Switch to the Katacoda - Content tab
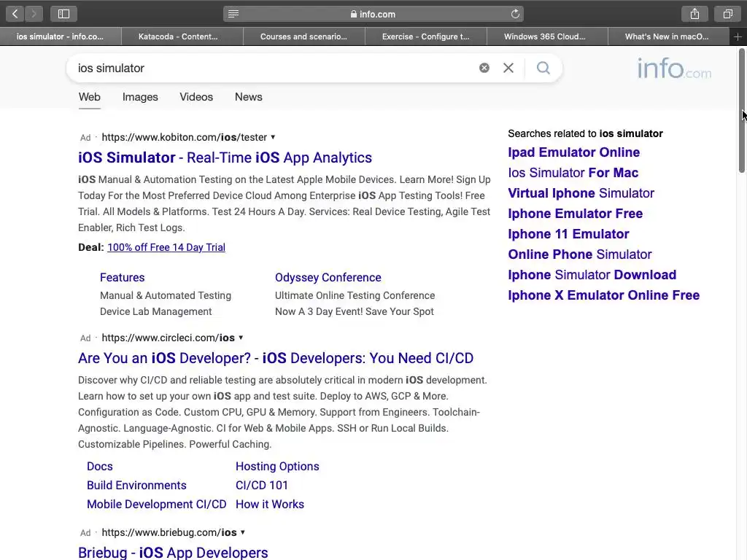Image resolution: width=747 pixels, height=560 pixels. coord(182,36)
